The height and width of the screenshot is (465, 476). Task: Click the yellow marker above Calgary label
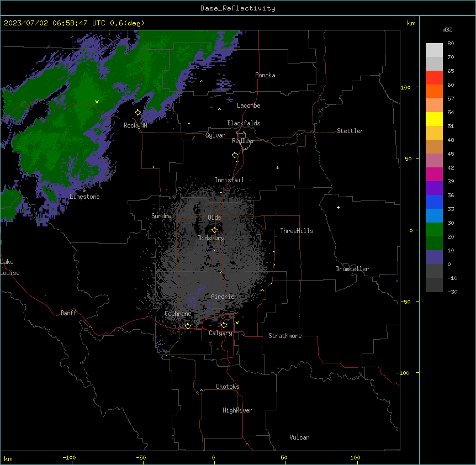coord(224,325)
